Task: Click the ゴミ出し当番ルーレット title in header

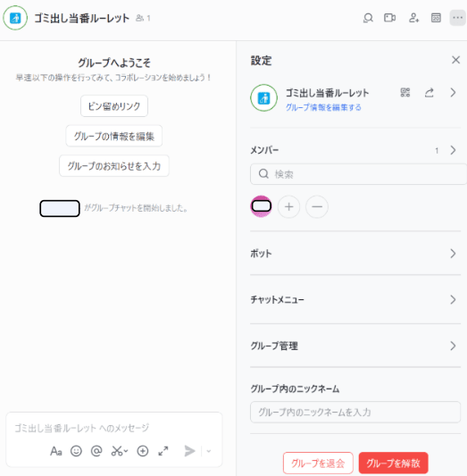Action: (x=82, y=18)
